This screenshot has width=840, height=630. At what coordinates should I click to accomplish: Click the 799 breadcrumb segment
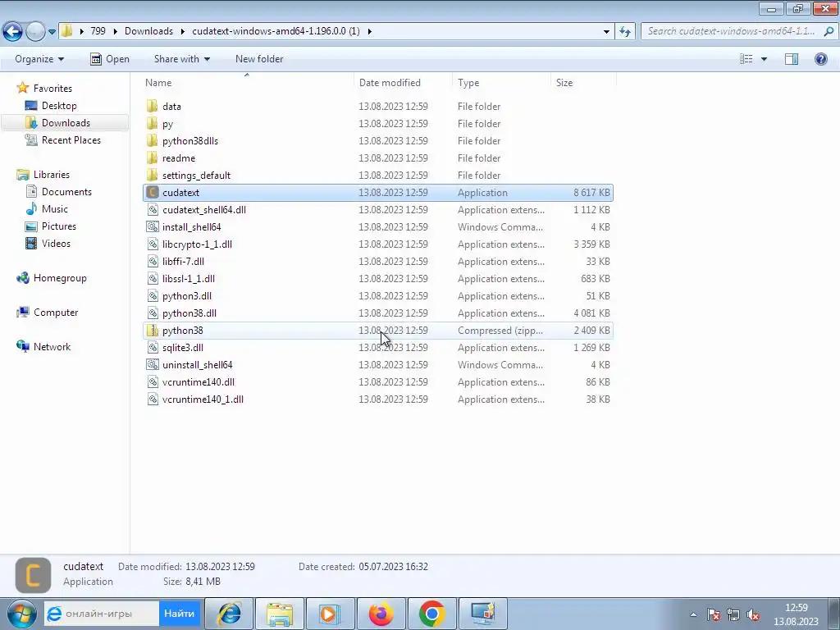coord(98,31)
